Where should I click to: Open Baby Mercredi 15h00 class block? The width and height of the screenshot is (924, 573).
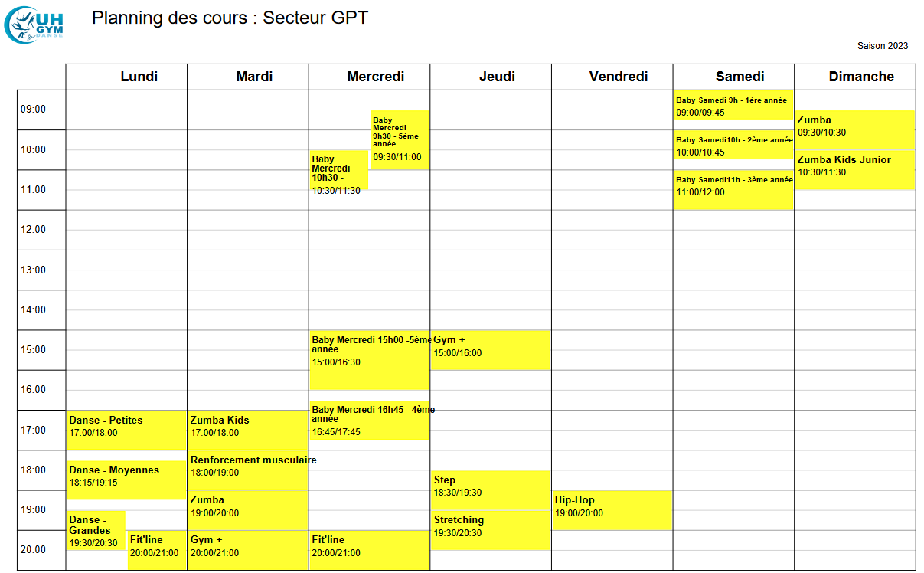tap(369, 359)
